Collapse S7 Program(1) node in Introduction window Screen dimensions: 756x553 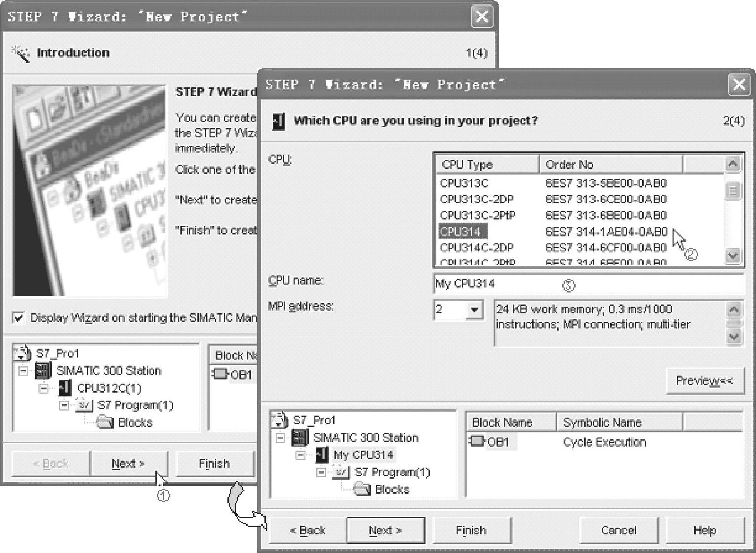coord(64,405)
